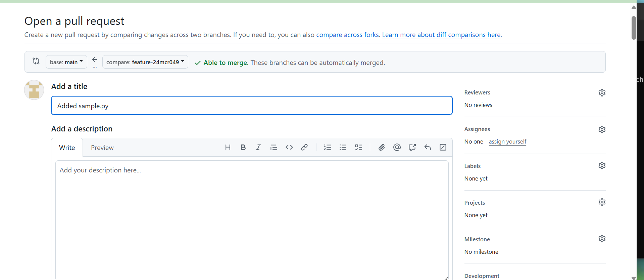
Task: Insert a quote block
Action: (274, 147)
